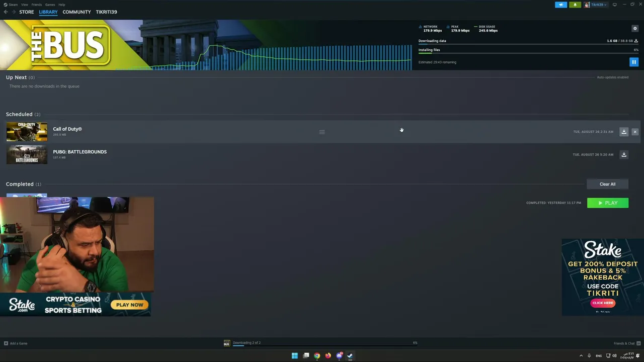This screenshot has width=644, height=362.
Task: Open the Games menu
Action: click(x=50, y=5)
